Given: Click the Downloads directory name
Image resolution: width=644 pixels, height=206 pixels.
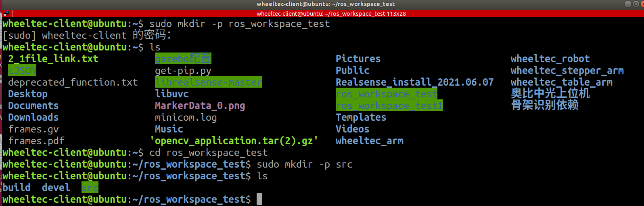Looking at the screenshot, I should [x=33, y=118].
